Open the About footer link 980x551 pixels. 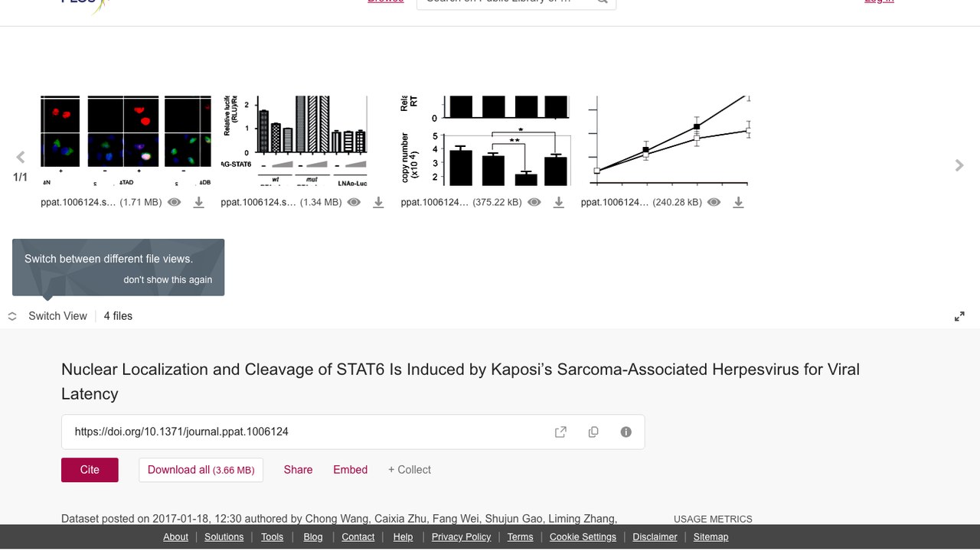175,537
